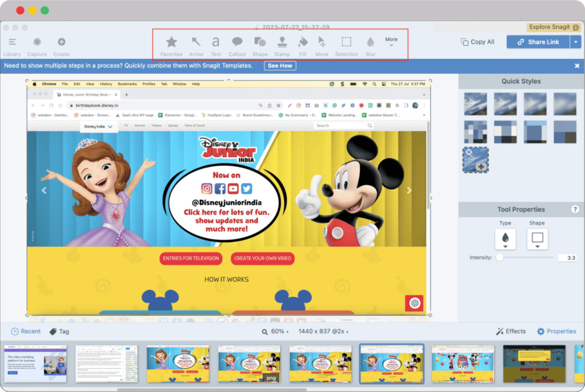This screenshot has height=392, width=585.
Task: Open the blur Type dropdown
Action: point(505,239)
